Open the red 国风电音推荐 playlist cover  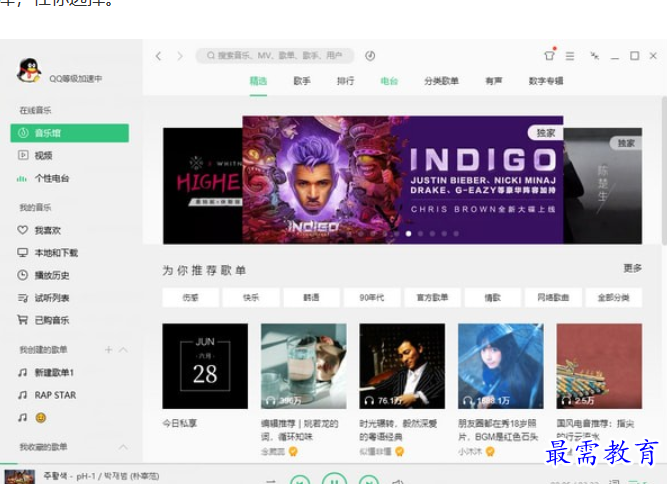(599, 366)
